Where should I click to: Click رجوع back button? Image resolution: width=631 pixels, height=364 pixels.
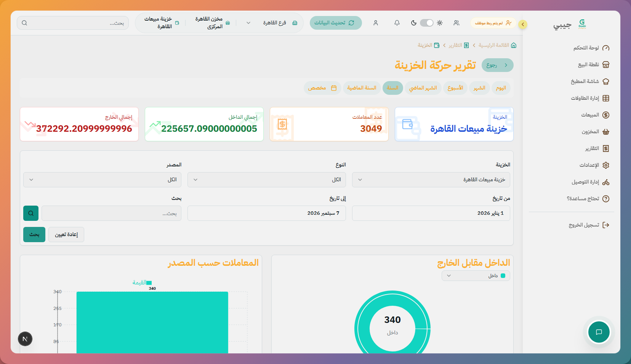point(498,65)
